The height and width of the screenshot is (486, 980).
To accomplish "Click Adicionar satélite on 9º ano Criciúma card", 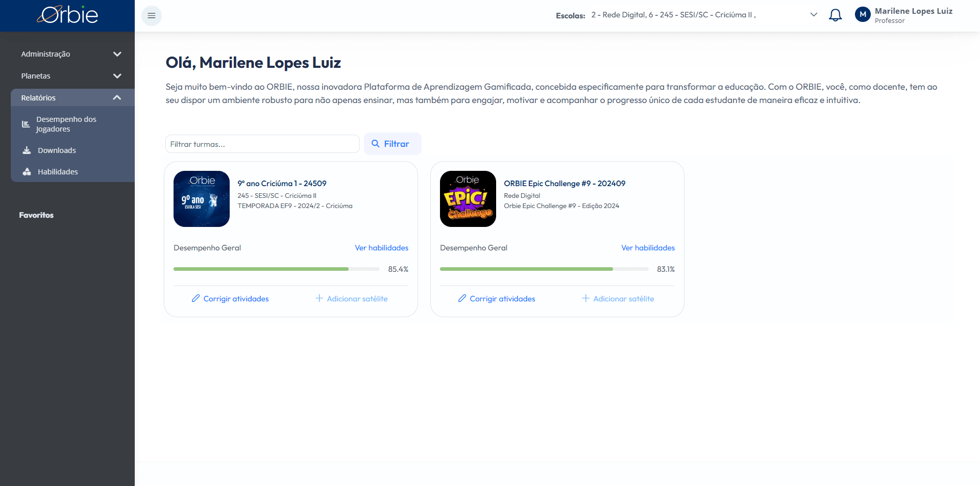I will 352,299.
